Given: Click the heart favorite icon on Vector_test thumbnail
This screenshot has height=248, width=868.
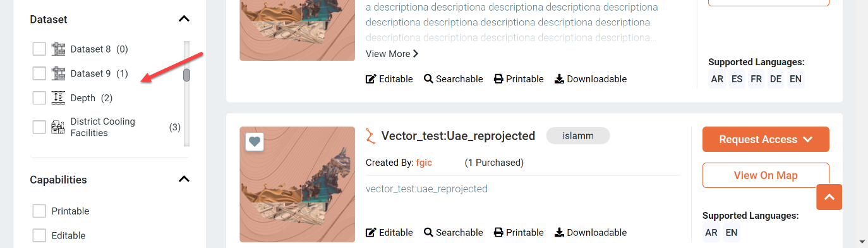Looking at the screenshot, I should 255,142.
